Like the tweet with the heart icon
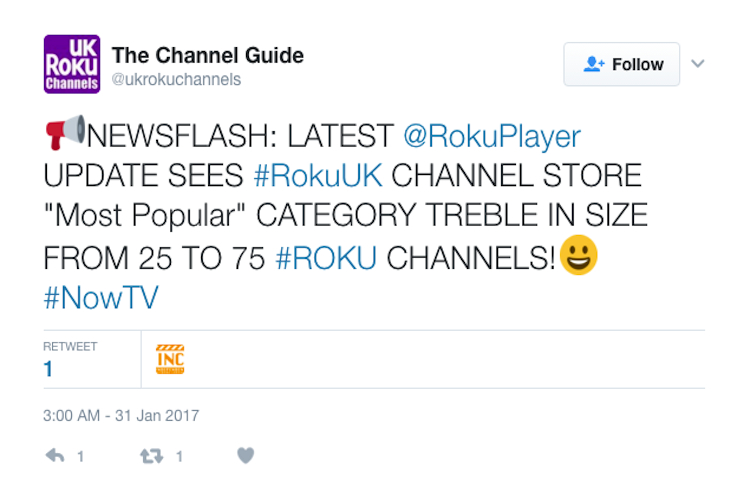Viewport: 750px width, 500px height. [245, 455]
